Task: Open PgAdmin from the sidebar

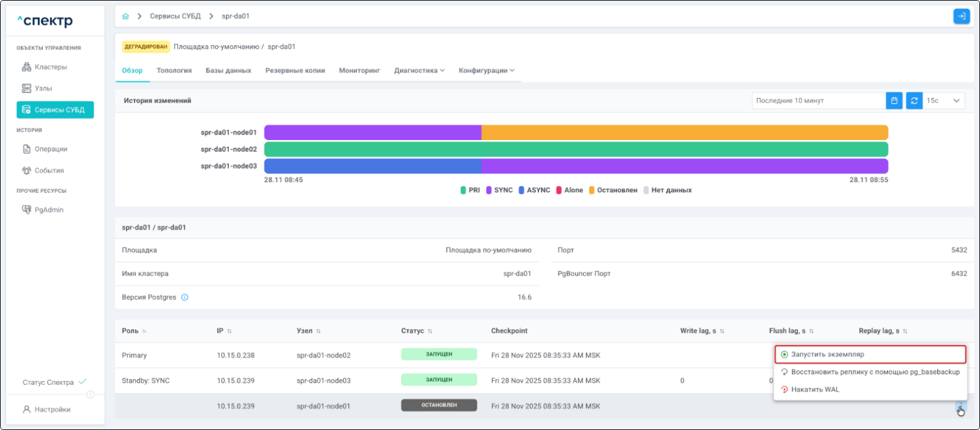Action: coord(48,210)
